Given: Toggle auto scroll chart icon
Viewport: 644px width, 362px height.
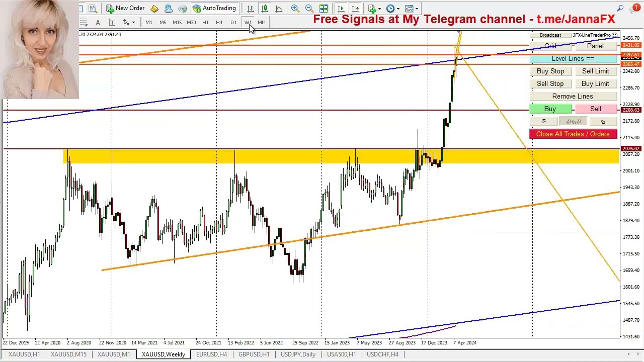Looking at the screenshot, I should [x=341, y=8].
